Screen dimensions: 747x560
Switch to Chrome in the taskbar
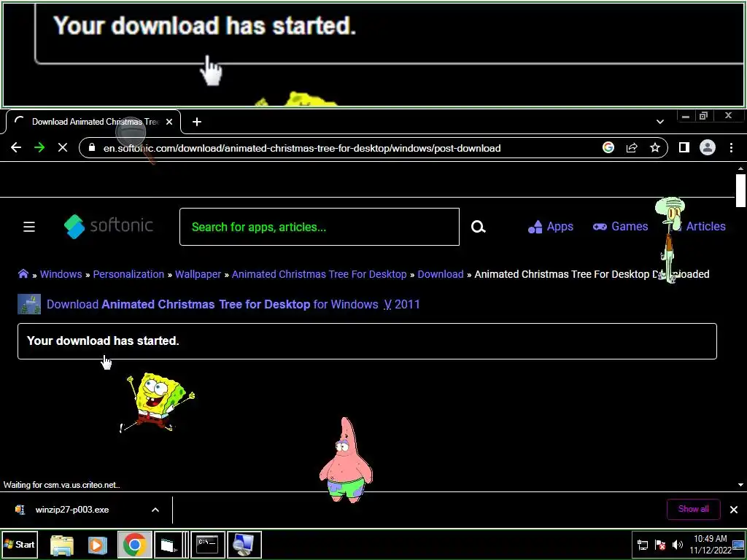pos(134,545)
